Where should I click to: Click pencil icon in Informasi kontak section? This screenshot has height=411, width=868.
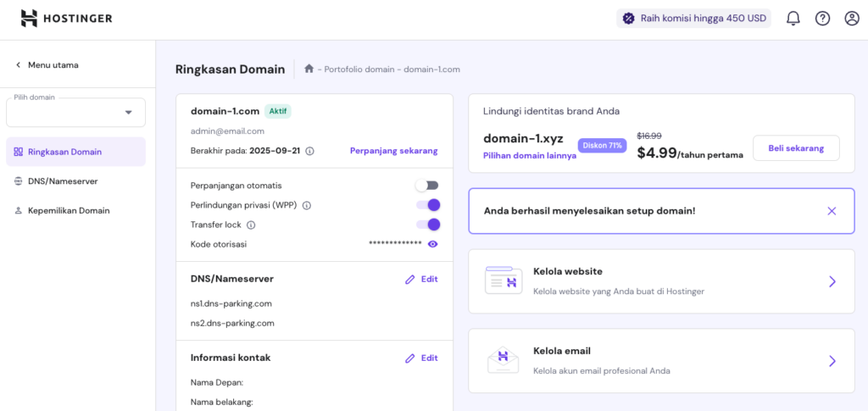409,358
